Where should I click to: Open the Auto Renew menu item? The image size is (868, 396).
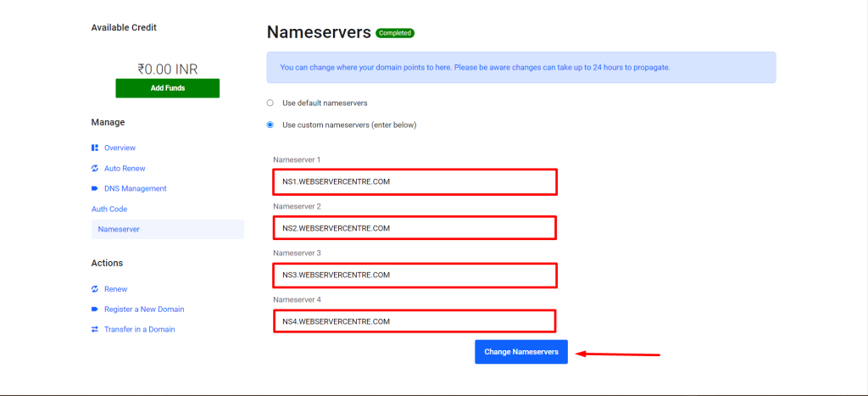125,169
